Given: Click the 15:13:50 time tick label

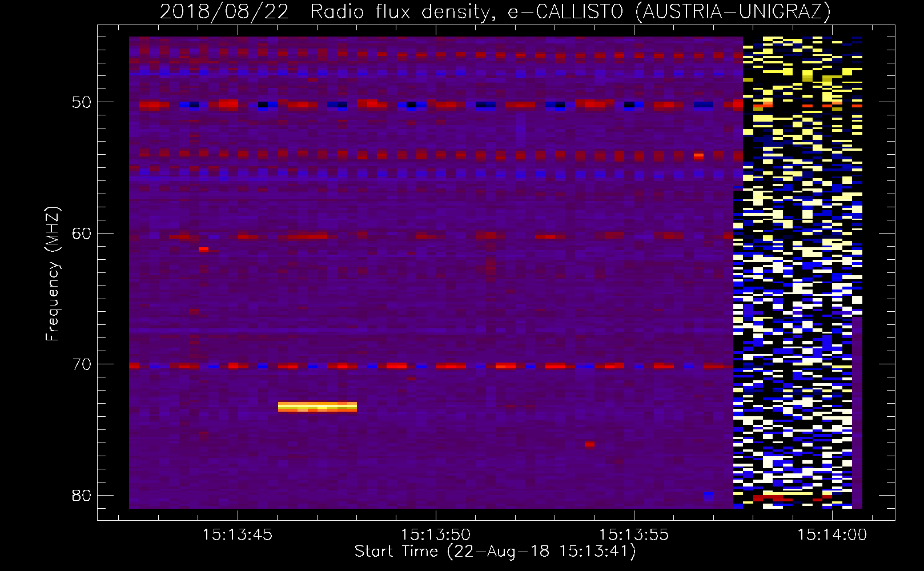Looking at the screenshot, I should [436, 535].
